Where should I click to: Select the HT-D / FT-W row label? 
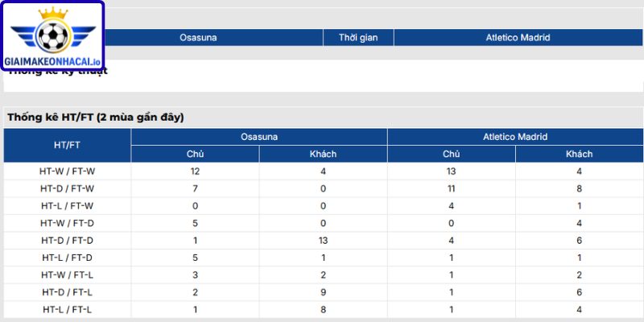pos(67,188)
